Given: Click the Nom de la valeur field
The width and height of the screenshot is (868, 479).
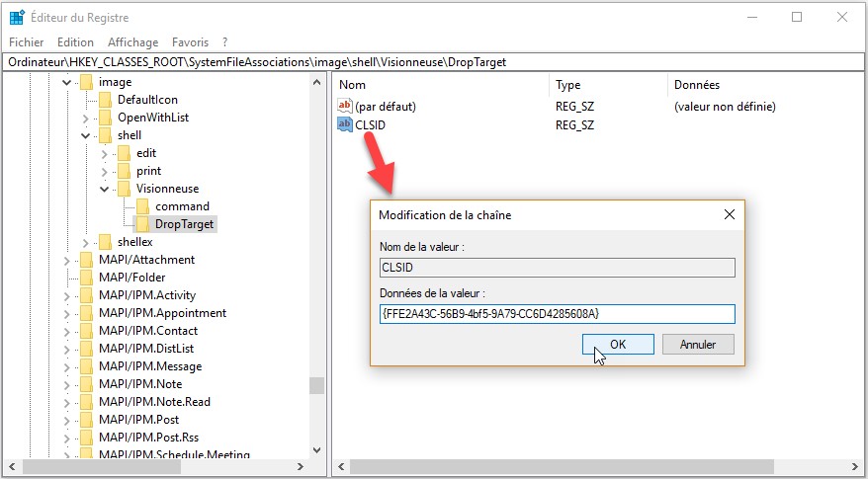Looking at the screenshot, I should [558, 268].
